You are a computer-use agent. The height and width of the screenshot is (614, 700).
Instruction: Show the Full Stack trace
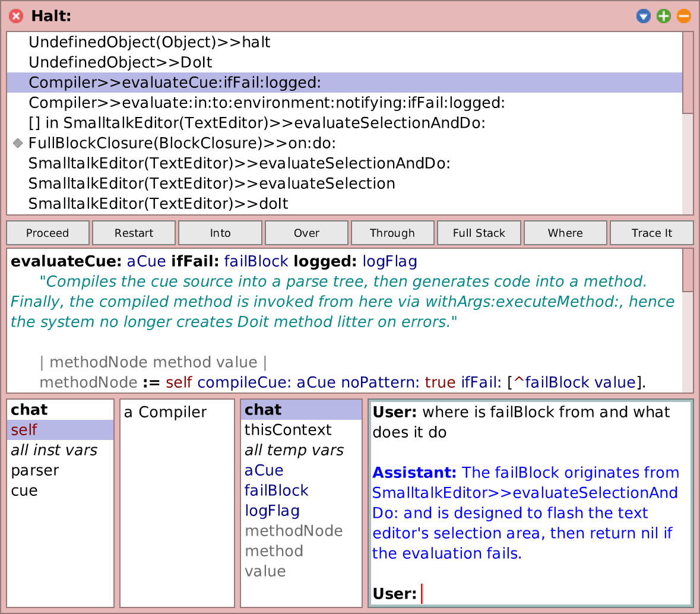479,233
